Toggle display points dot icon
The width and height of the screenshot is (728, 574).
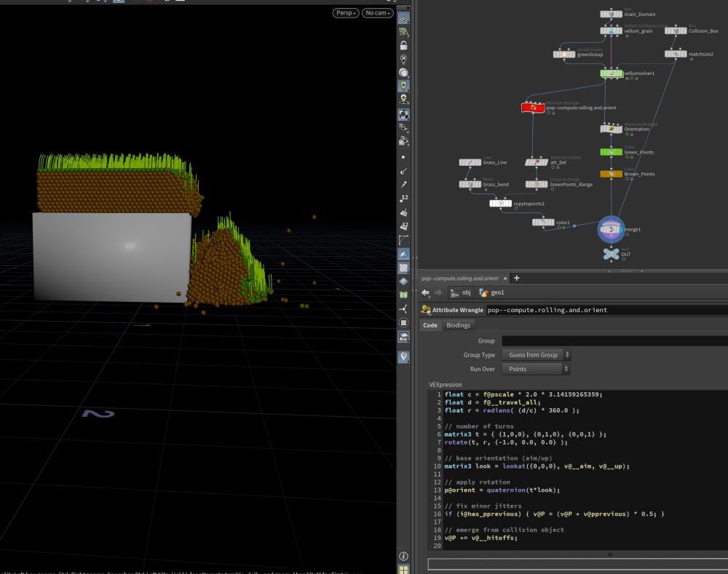click(403, 157)
